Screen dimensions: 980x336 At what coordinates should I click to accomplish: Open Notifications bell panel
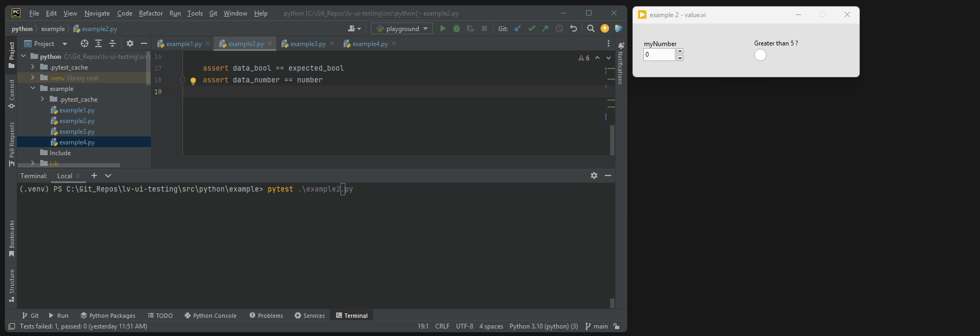point(621,45)
